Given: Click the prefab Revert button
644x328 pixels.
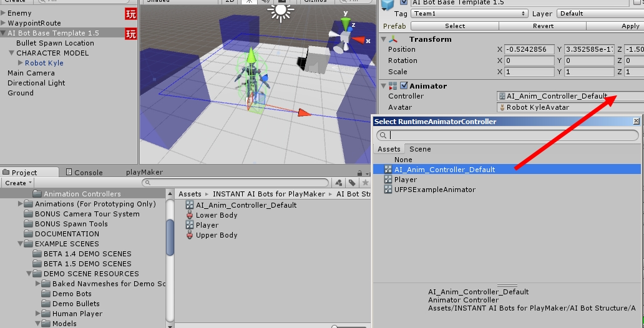Looking at the screenshot, I should [x=542, y=26].
